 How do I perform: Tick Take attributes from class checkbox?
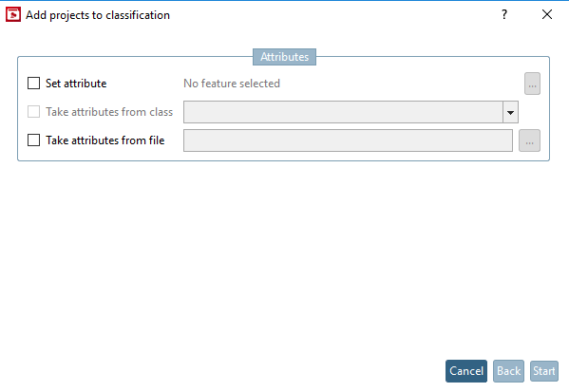point(34,112)
